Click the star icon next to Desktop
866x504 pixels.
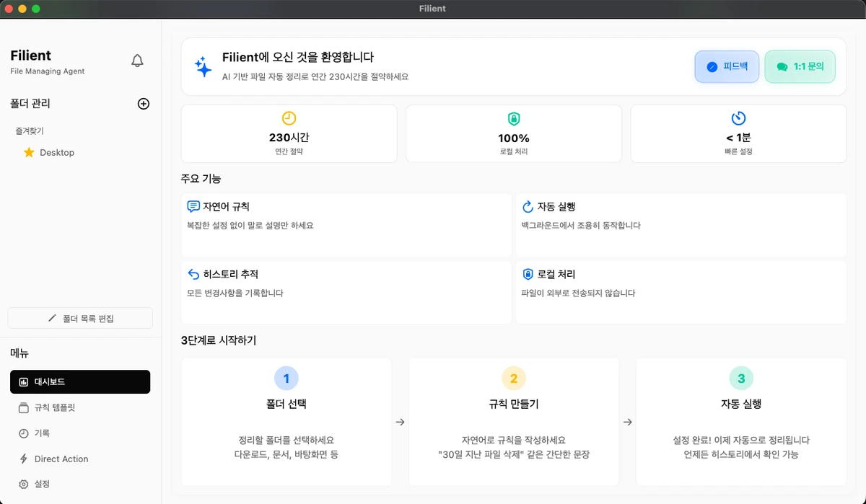coord(29,153)
